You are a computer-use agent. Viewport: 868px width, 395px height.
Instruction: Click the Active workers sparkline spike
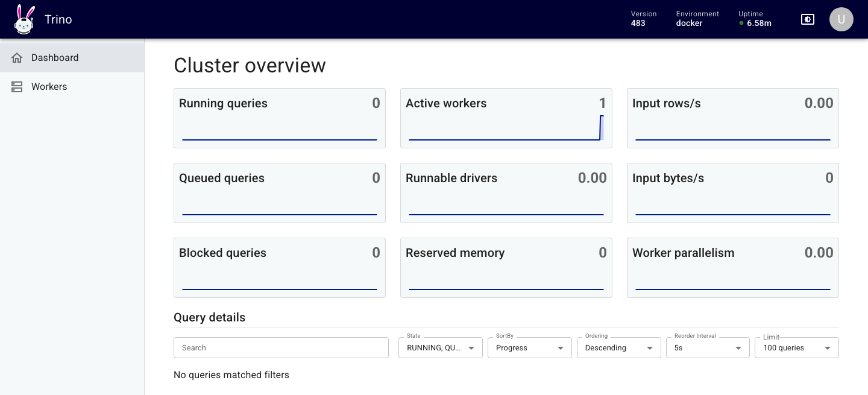(602, 127)
